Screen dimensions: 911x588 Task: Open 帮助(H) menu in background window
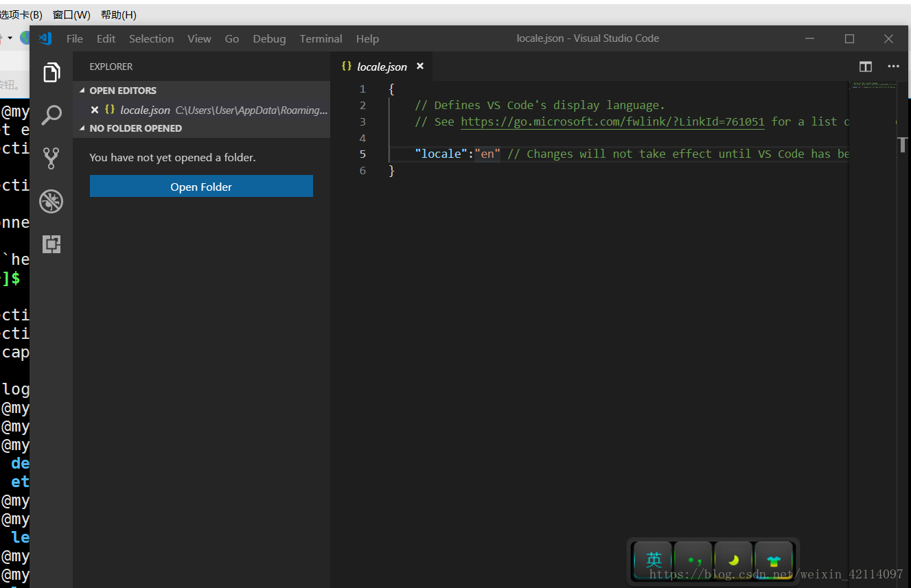click(x=118, y=14)
